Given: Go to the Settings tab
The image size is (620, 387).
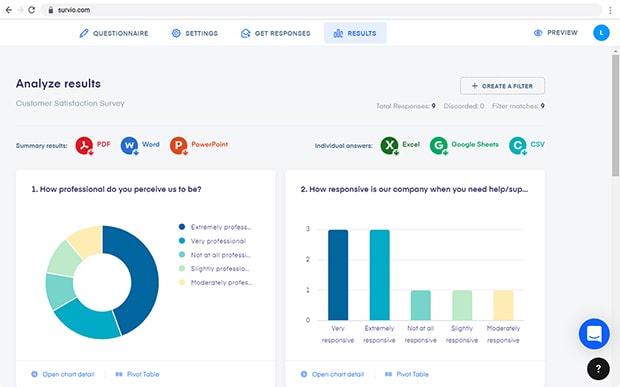Looking at the screenshot, I should [195, 33].
